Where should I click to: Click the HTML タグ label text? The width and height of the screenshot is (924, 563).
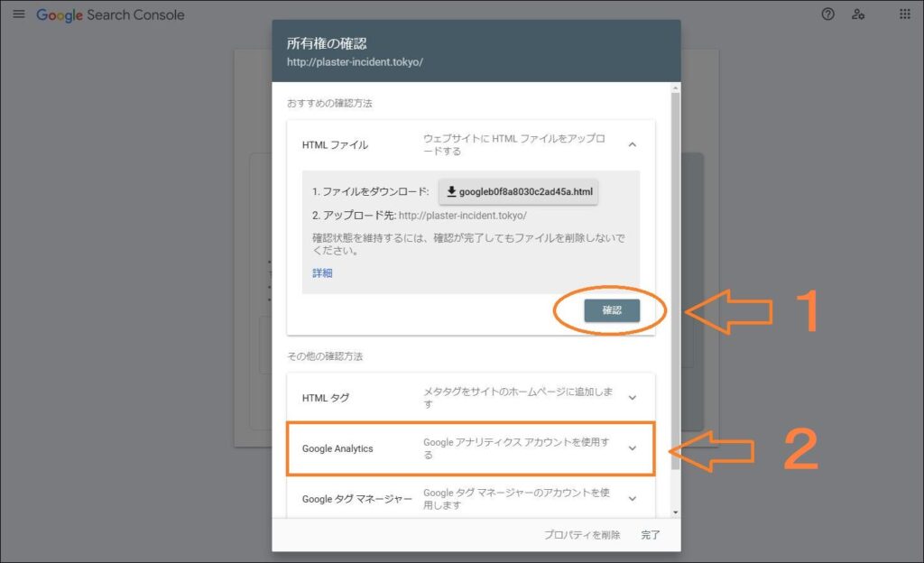coord(325,398)
